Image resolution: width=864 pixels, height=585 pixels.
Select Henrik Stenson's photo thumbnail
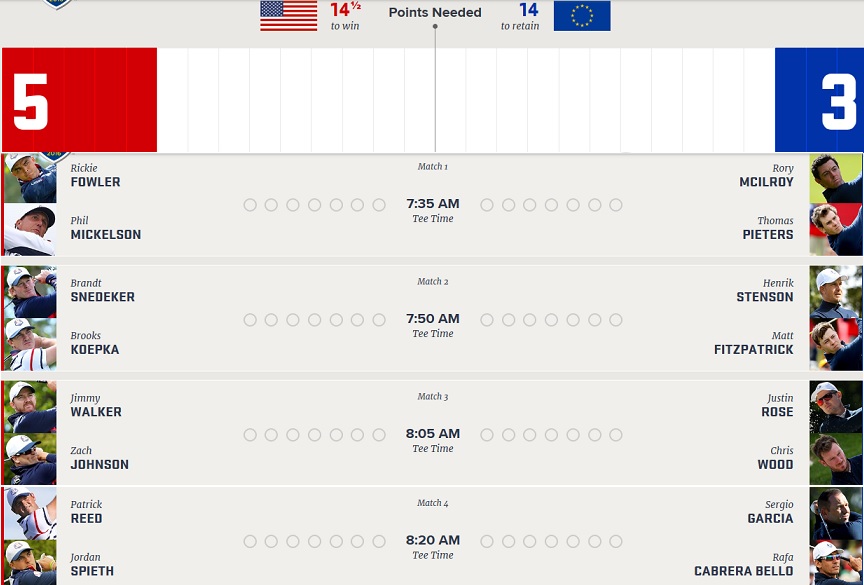coord(836,292)
